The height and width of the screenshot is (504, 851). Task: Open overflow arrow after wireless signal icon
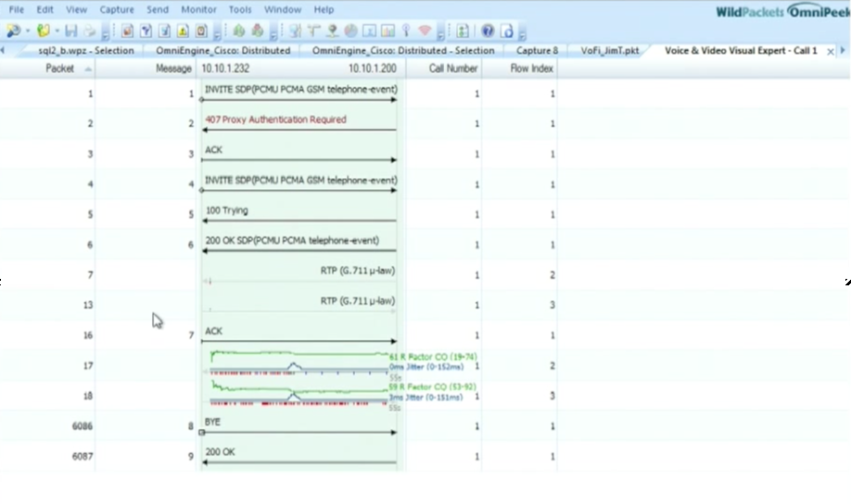[440, 34]
